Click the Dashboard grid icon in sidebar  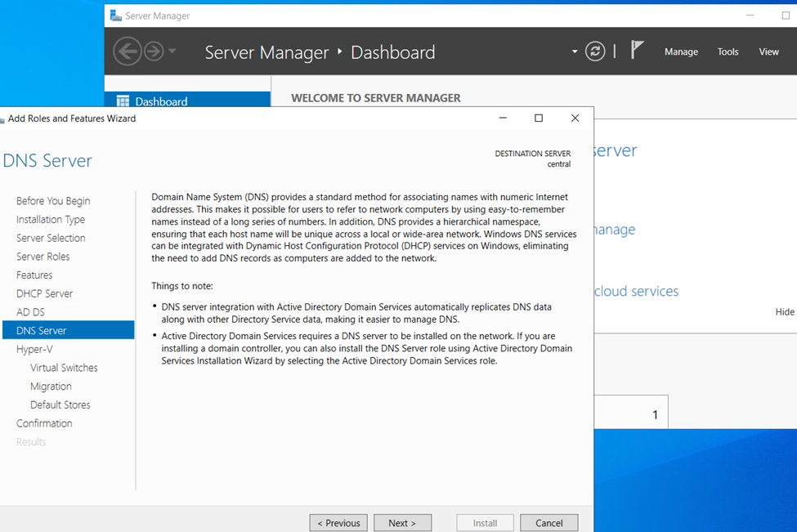click(123, 101)
